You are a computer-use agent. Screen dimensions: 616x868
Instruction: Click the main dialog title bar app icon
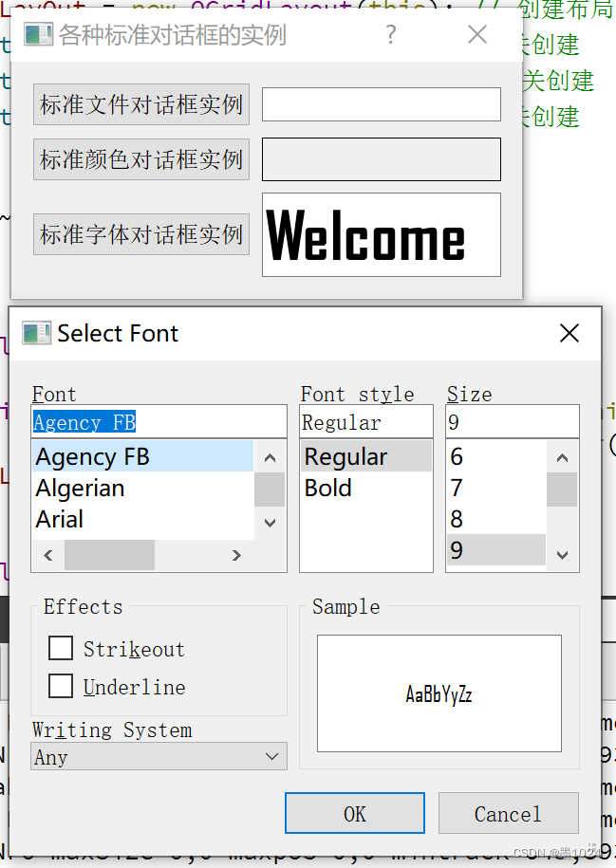38,34
